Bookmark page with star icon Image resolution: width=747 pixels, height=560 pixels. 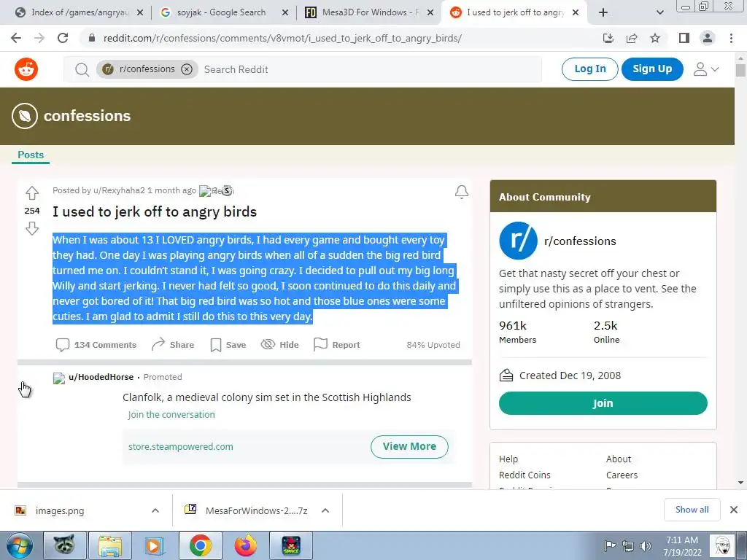pos(655,38)
